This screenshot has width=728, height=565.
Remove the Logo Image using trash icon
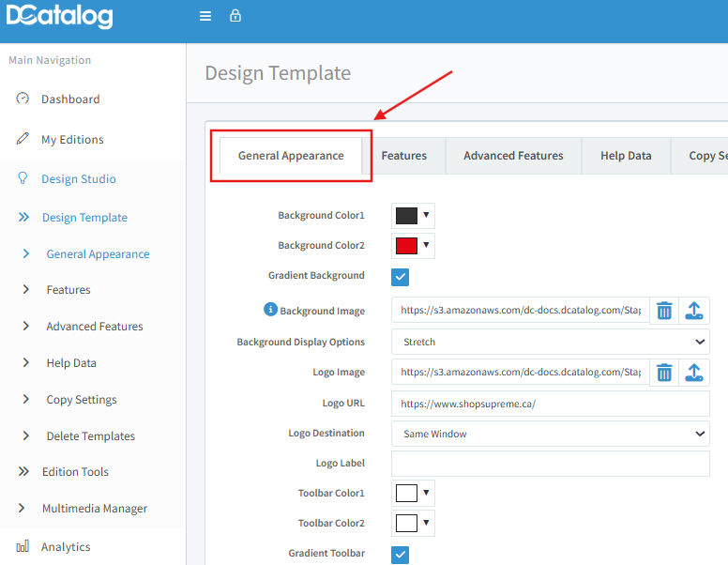pos(664,373)
